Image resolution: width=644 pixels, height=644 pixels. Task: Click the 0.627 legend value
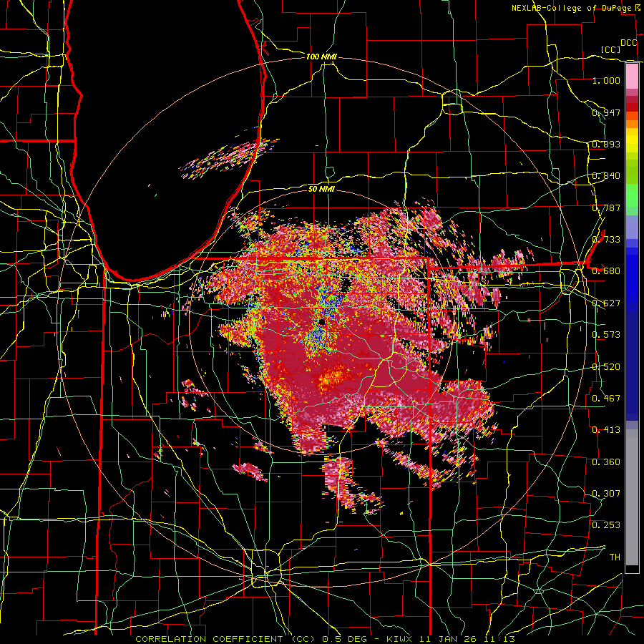coord(606,303)
